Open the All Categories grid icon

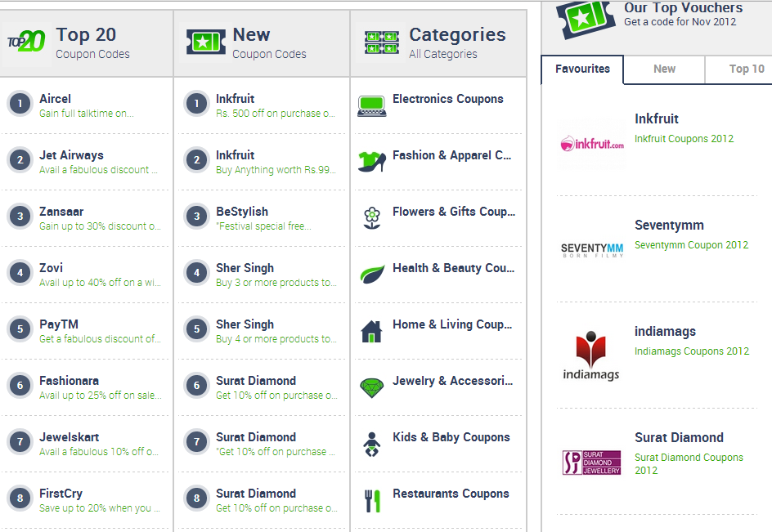coord(382,42)
